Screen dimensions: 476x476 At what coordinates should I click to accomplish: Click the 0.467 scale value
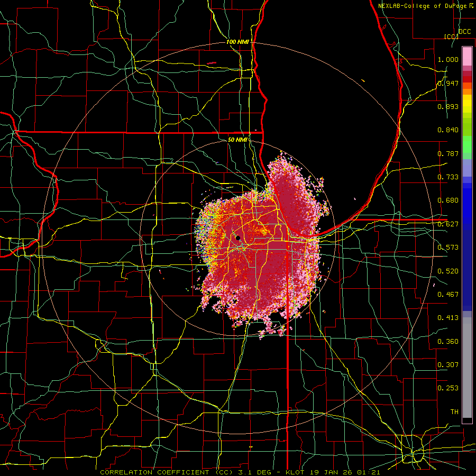click(x=448, y=294)
